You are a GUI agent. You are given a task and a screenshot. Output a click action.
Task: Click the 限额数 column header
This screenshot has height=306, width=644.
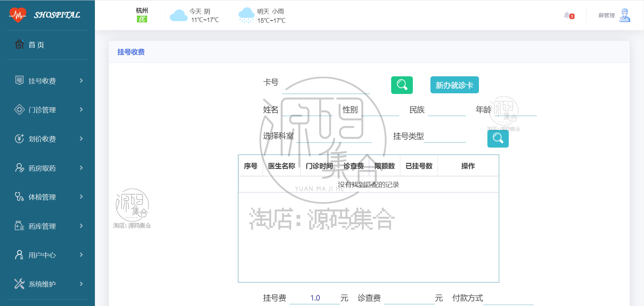tap(385, 166)
